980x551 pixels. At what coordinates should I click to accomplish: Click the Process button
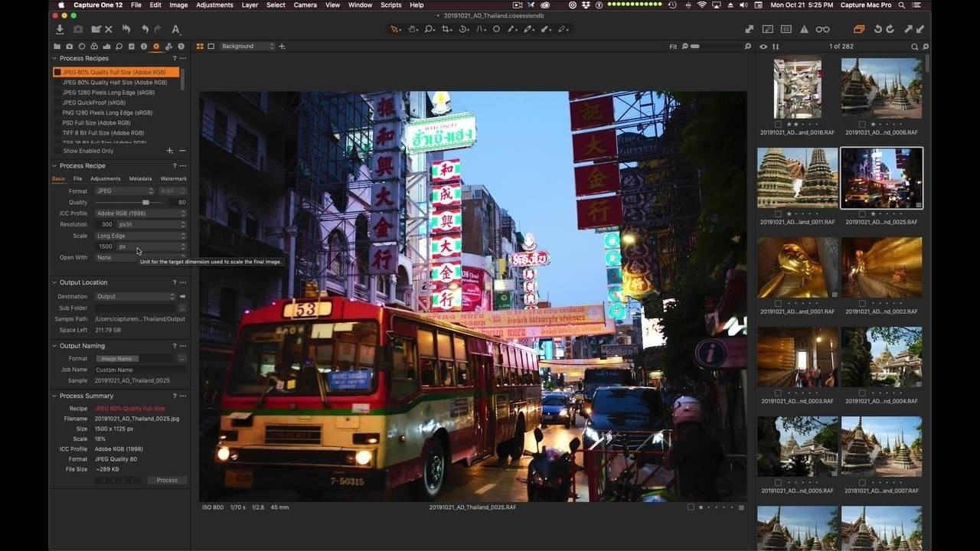point(167,480)
